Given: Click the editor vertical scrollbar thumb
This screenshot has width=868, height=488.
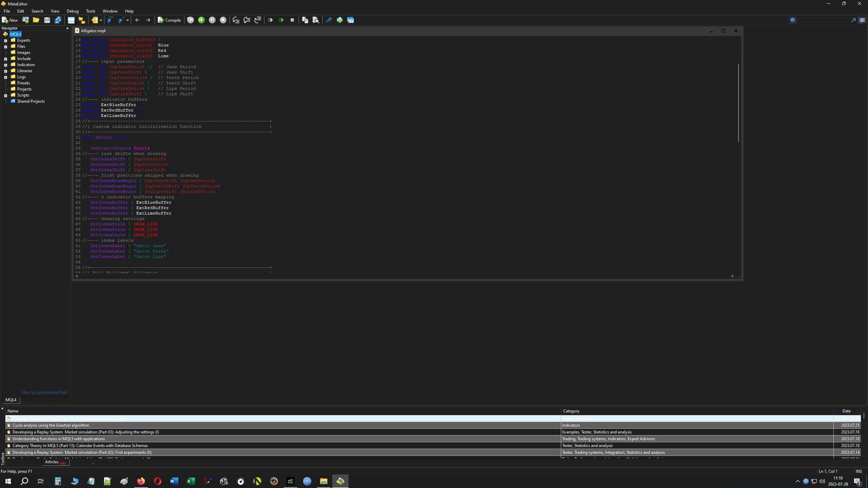Looking at the screenshot, I should (x=738, y=103).
